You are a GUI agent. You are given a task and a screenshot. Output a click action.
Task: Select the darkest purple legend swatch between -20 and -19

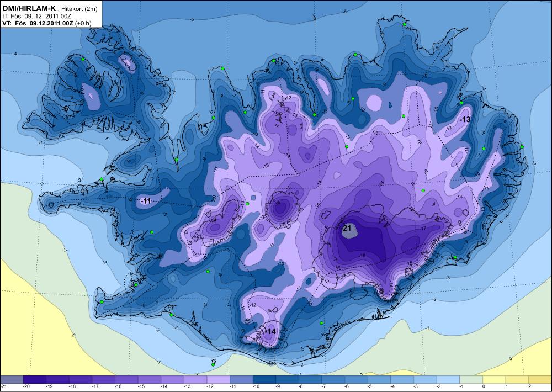click(34, 380)
